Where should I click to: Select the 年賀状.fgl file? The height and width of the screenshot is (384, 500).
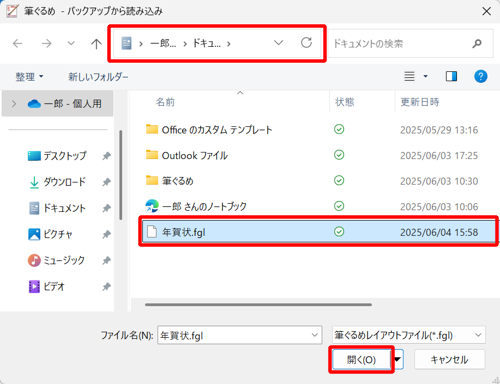319,232
